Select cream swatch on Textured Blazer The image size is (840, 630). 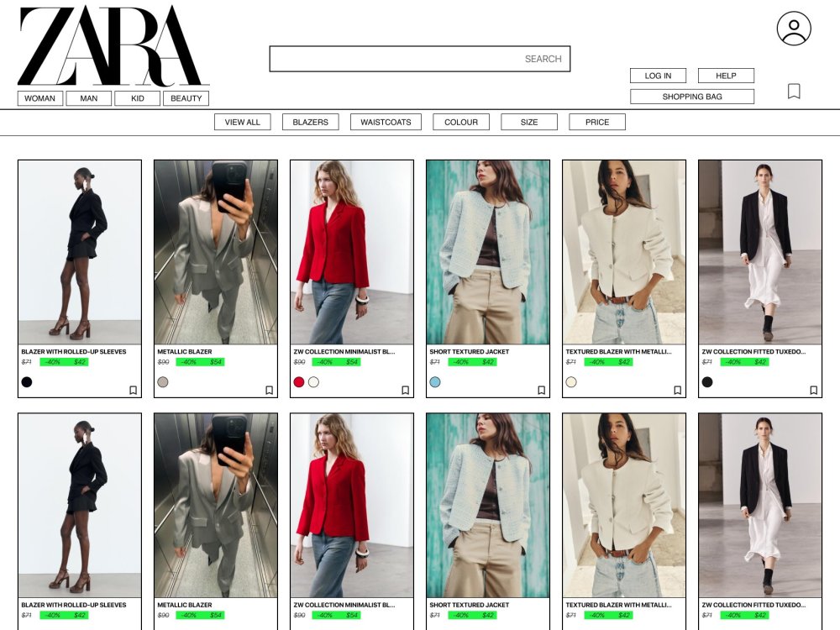pos(571,382)
